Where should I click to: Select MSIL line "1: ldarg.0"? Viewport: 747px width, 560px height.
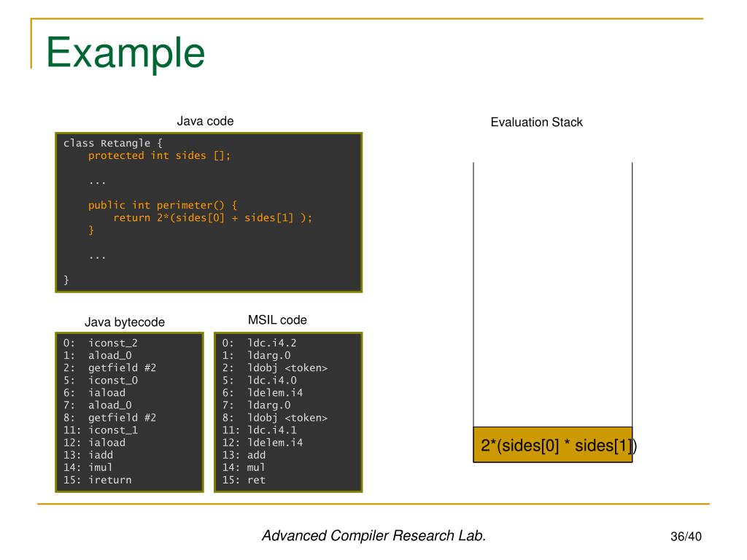pos(256,355)
